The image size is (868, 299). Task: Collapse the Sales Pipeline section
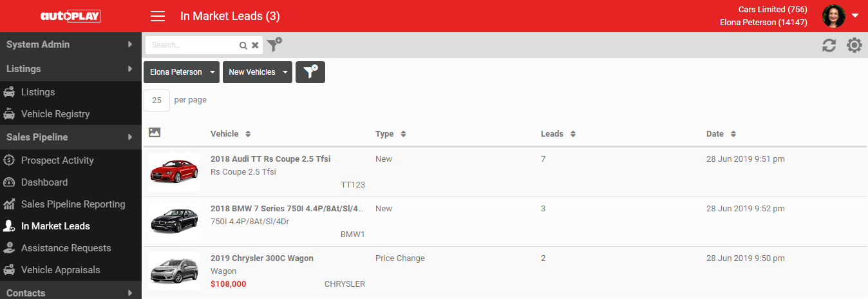pyautogui.click(x=71, y=137)
